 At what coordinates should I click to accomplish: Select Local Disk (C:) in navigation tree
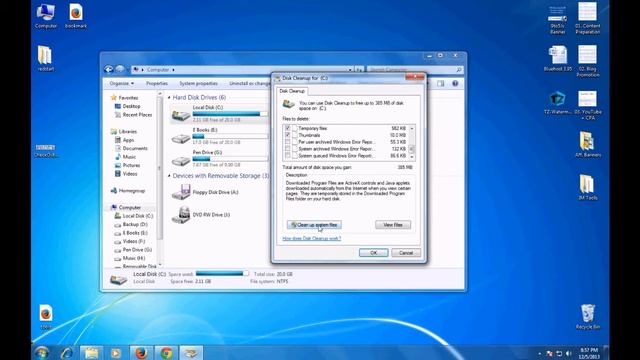[138, 216]
